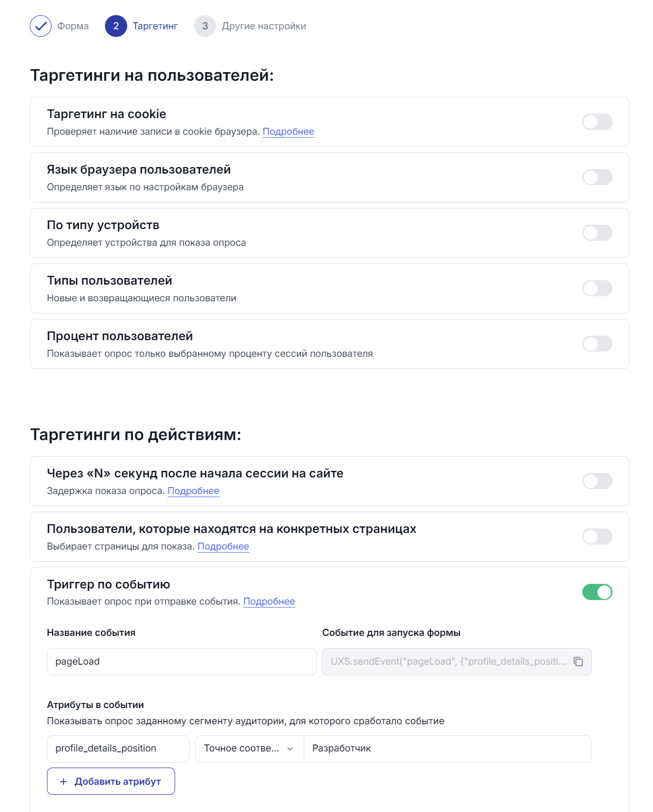
Task: Enable the N seconds delay toggle
Action: point(597,481)
